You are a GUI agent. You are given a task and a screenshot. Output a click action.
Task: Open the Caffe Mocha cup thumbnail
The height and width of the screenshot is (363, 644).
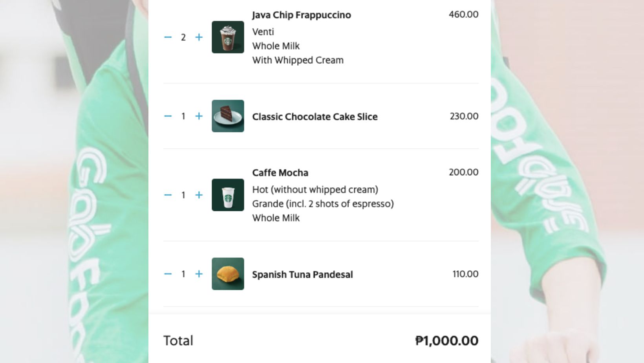click(x=228, y=195)
